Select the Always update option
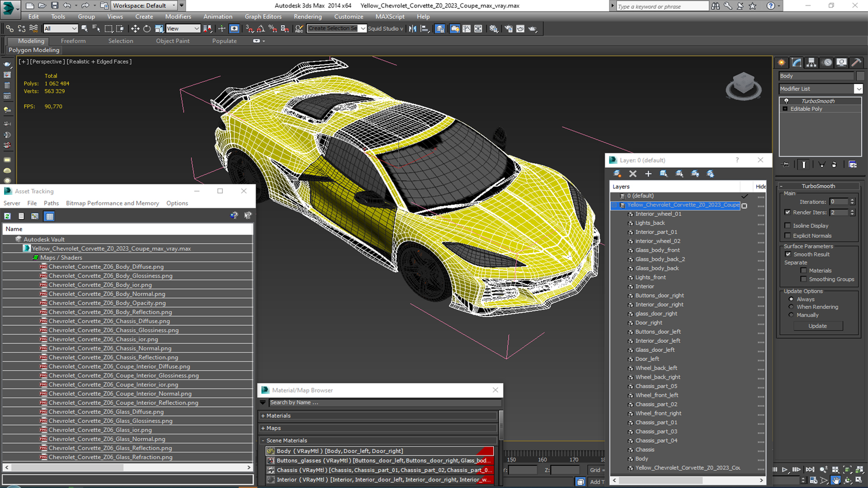The width and height of the screenshot is (868, 488). 791,299
